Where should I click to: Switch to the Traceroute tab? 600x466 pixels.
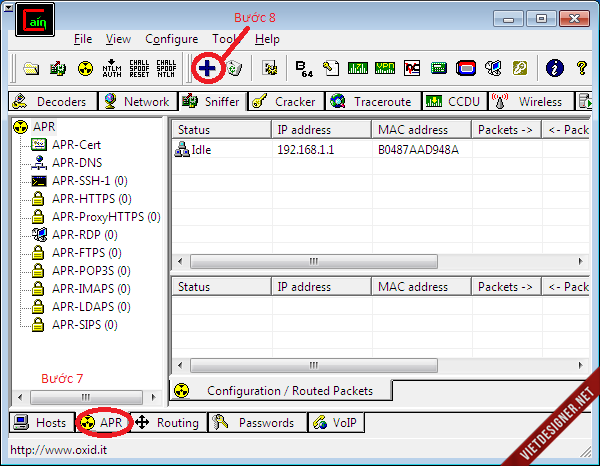(x=373, y=101)
